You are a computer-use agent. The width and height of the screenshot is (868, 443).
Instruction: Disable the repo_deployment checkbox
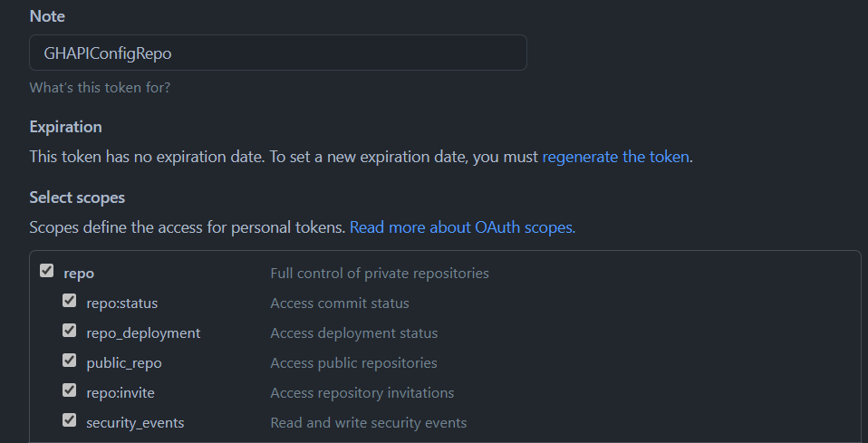(69, 331)
